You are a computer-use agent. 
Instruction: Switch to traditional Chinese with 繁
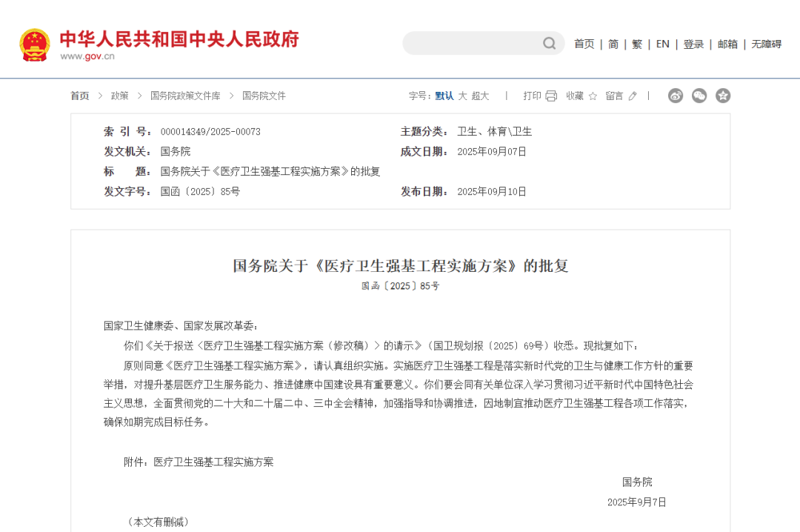(637, 44)
